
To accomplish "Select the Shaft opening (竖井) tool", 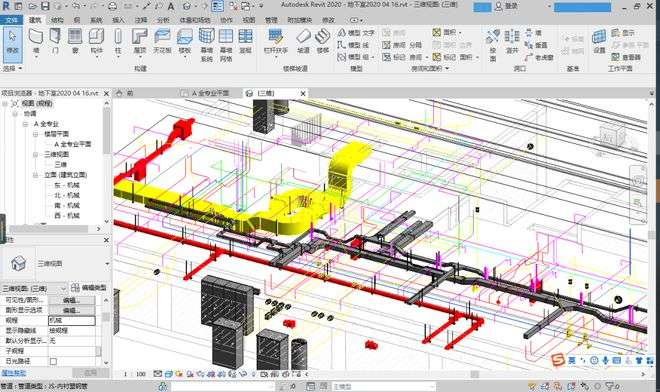I will point(512,41).
